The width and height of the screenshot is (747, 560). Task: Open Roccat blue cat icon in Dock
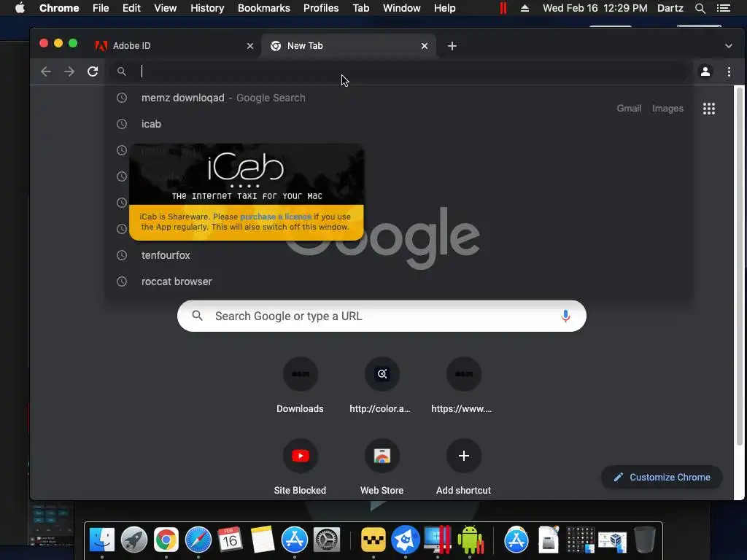[x=406, y=540]
